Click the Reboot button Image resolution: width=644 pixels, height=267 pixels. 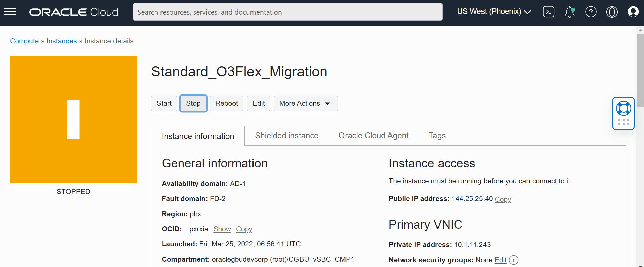click(x=226, y=103)
